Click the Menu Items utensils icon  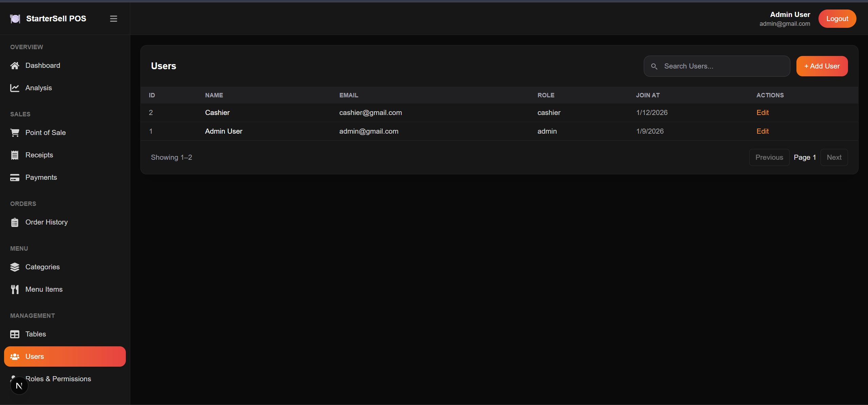pyautogui.click(x=15, y=289)
